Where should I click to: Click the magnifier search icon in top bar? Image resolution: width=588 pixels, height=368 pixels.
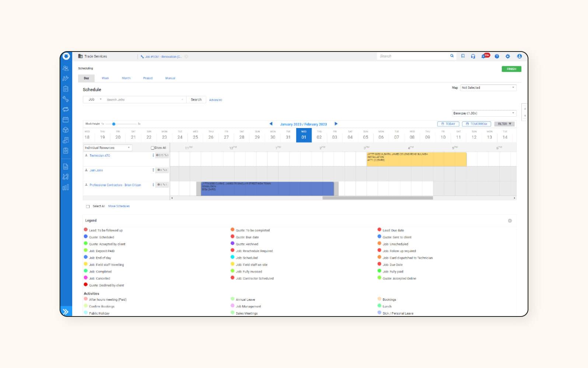pyautogui.click(x=452, y=56)
